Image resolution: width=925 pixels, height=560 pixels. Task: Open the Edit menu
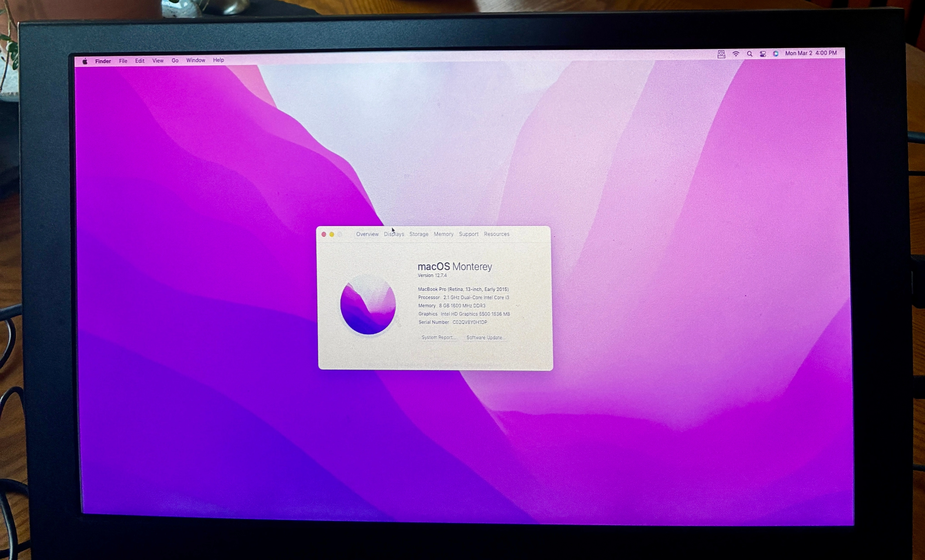tap(140, 61)
